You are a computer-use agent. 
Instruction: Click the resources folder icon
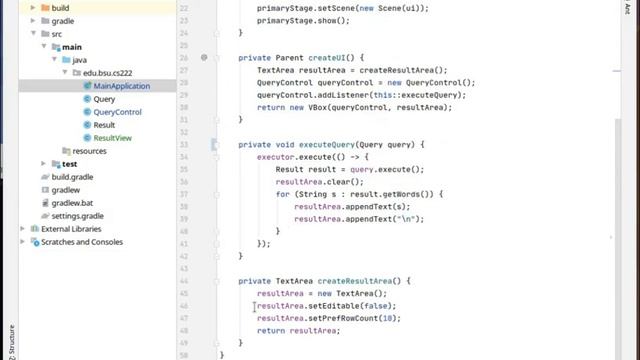click(x=67, y=151)
